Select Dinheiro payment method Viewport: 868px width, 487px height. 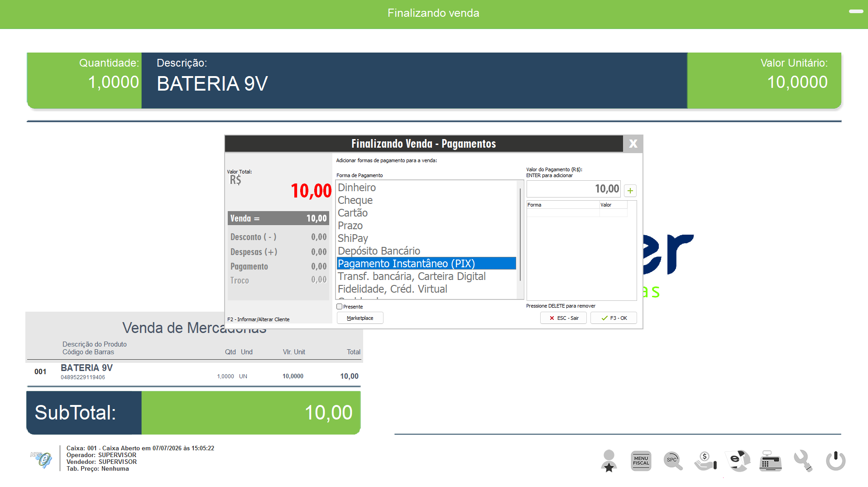426,188
